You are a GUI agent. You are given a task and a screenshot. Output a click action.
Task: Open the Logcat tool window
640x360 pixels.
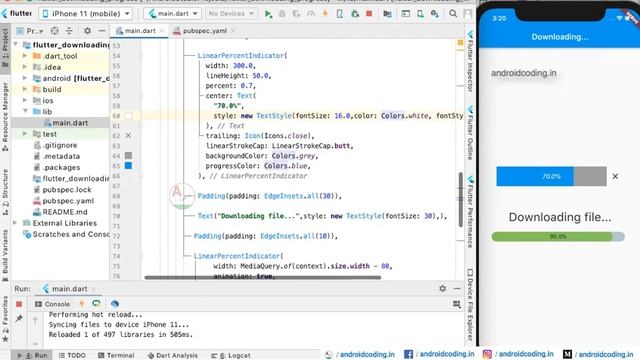point(231,355)
